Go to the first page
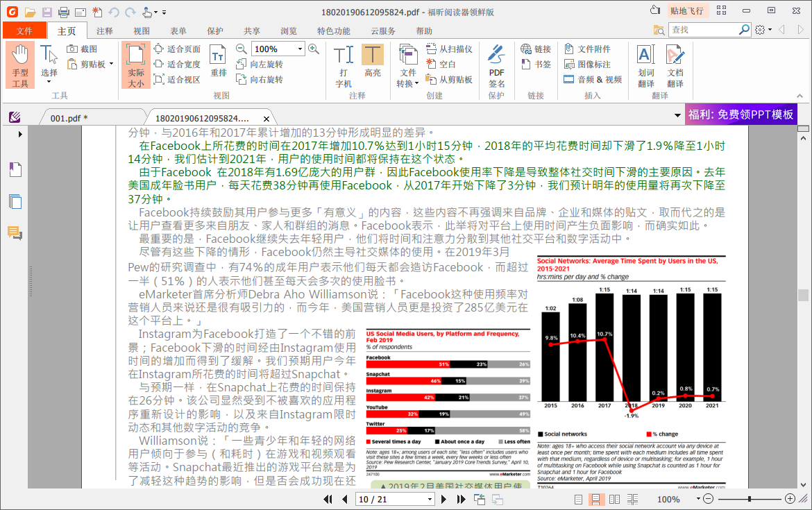Viewport: 812px width, 510px height. click(328, 500)
